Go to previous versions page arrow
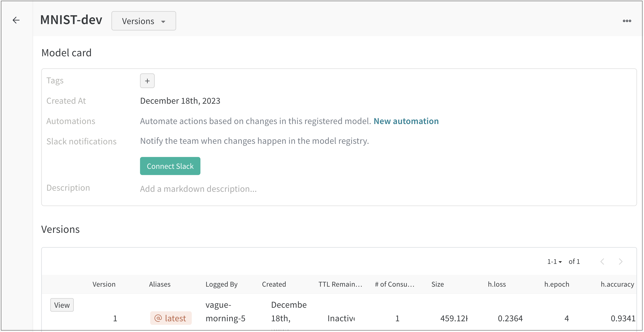Screen dimensions: 644x332 tap(602, 261)
